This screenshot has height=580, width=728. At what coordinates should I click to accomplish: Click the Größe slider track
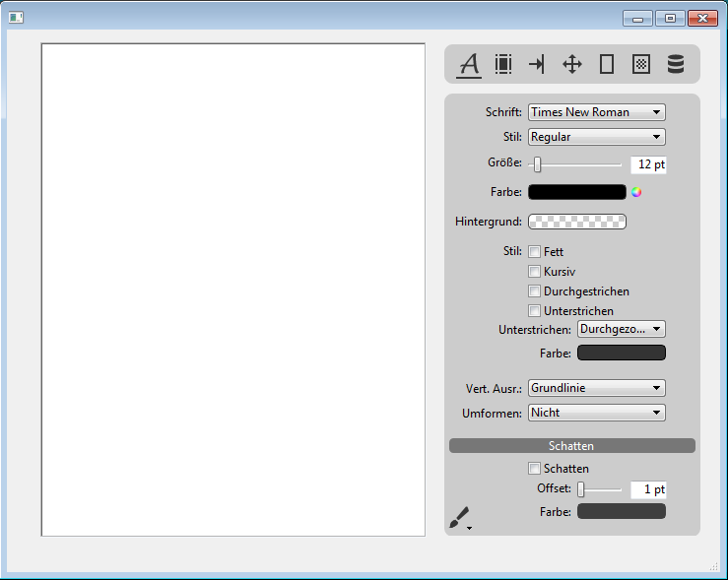(581, 164)
